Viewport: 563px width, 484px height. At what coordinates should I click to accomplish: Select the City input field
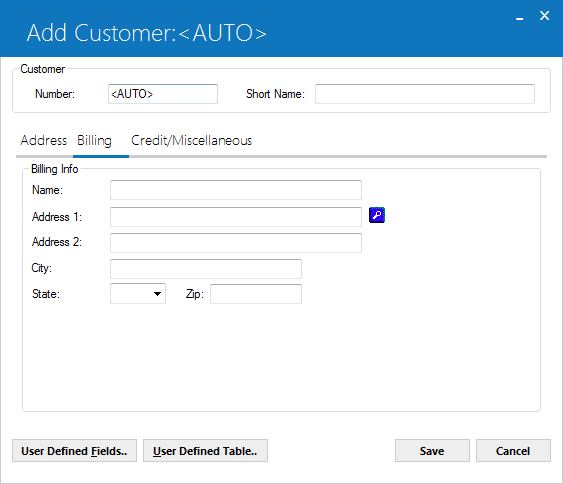pos(206,269)
